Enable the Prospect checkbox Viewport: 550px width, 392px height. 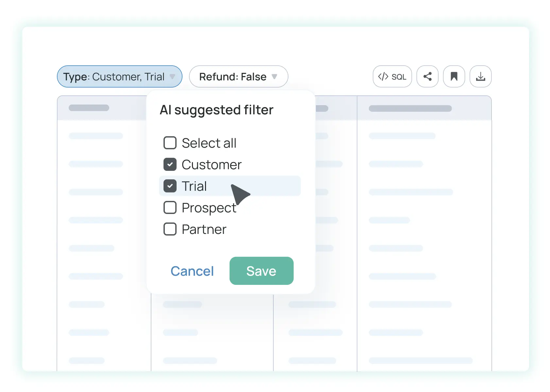coord(170,207)
